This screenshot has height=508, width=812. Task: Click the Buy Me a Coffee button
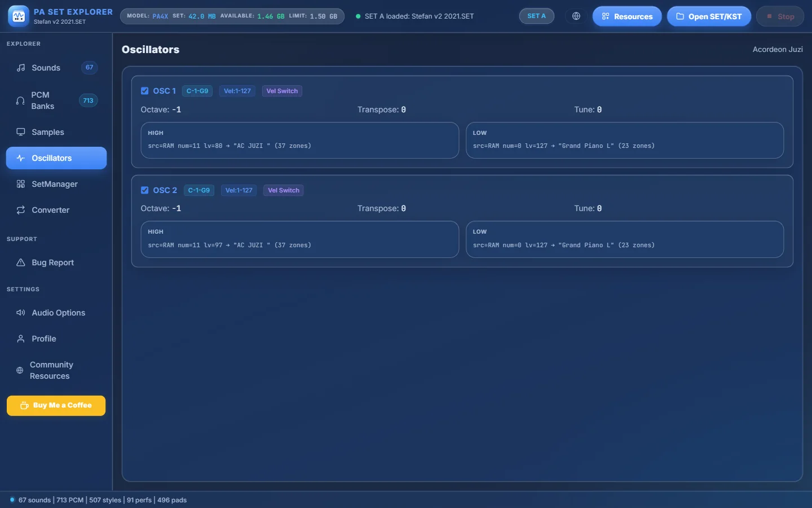tap(56, 405)
